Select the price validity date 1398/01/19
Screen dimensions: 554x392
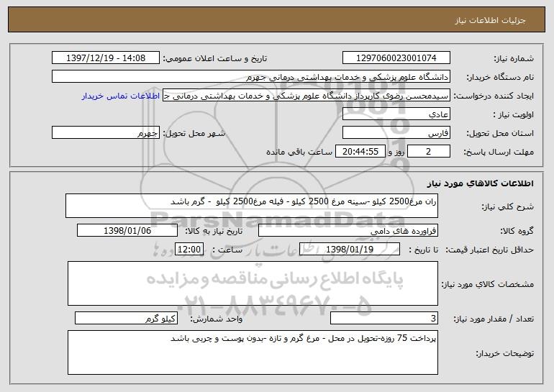pyautogui.click(x=350, y=250)
